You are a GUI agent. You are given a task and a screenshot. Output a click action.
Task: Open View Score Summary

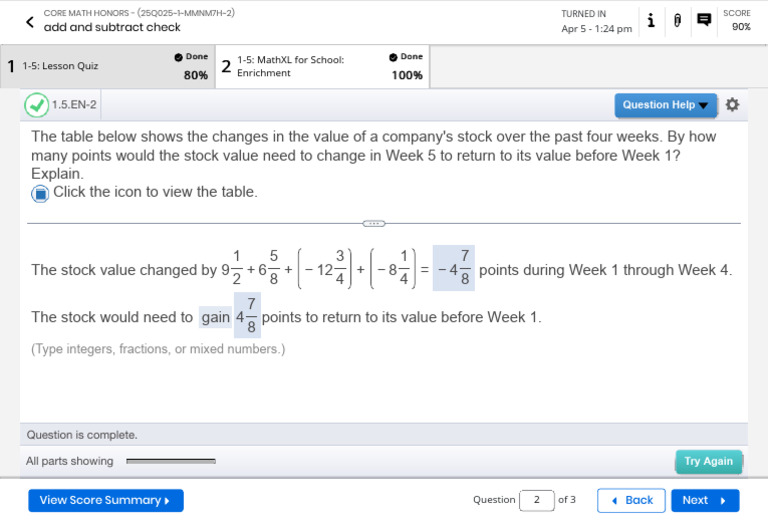105,500
